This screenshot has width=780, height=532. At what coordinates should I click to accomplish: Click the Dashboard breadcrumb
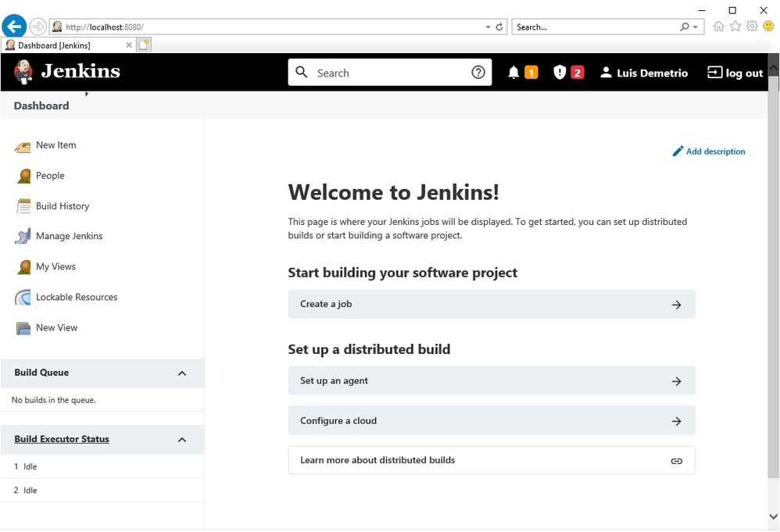click(41, 105)
